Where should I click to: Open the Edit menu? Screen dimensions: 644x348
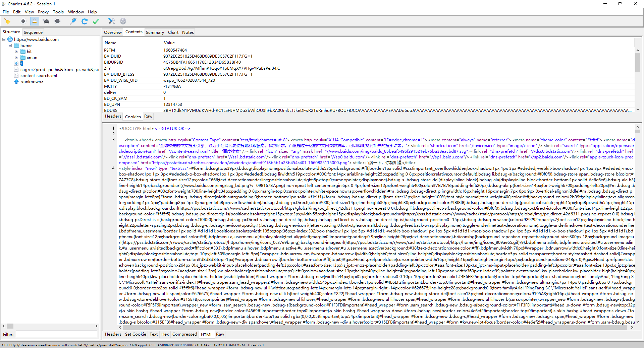17,12
